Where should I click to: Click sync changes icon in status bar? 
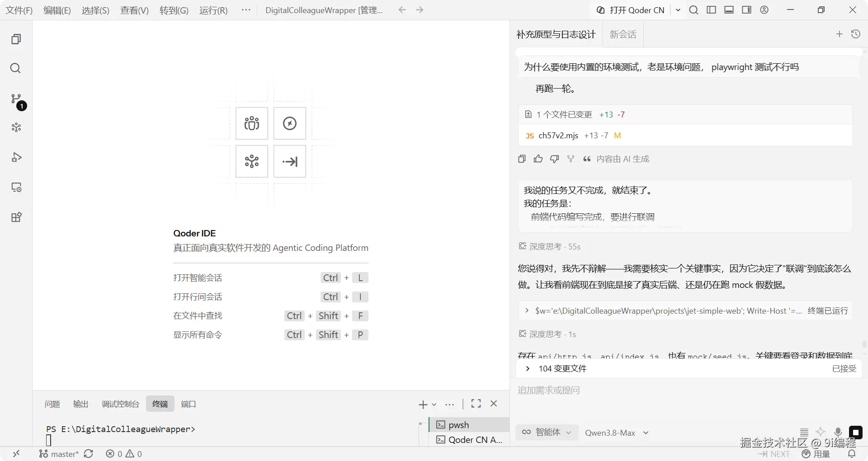point(89,454)
